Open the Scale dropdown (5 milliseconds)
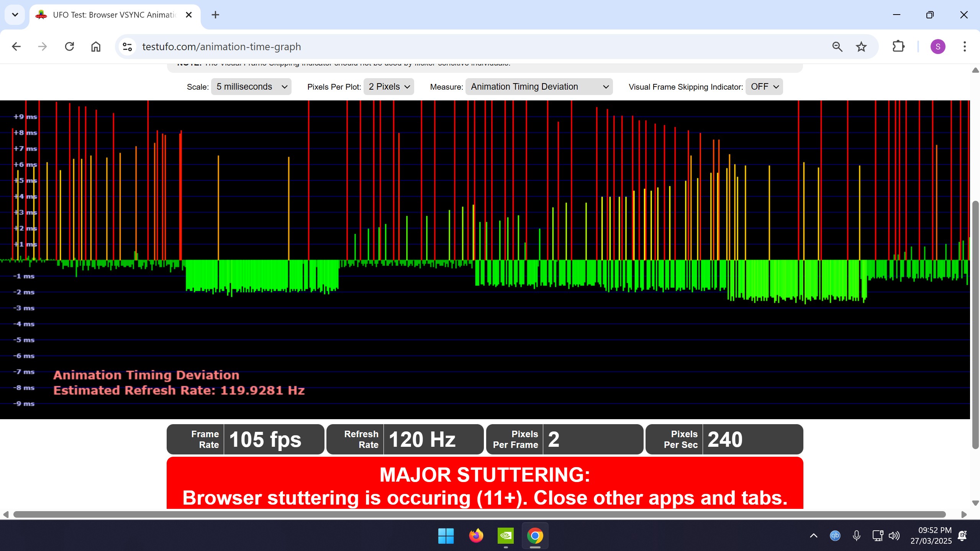The width and height of the screenshot is (980, 551). coord(251,87)
